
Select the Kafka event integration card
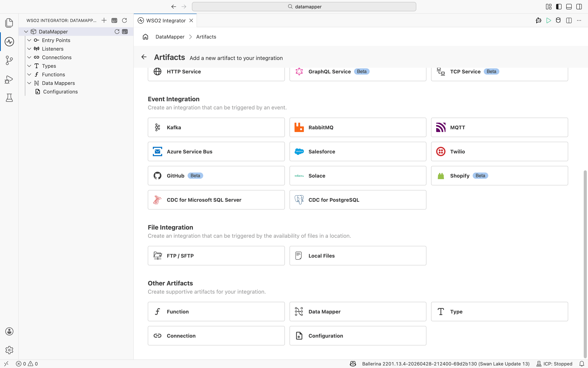216,127
